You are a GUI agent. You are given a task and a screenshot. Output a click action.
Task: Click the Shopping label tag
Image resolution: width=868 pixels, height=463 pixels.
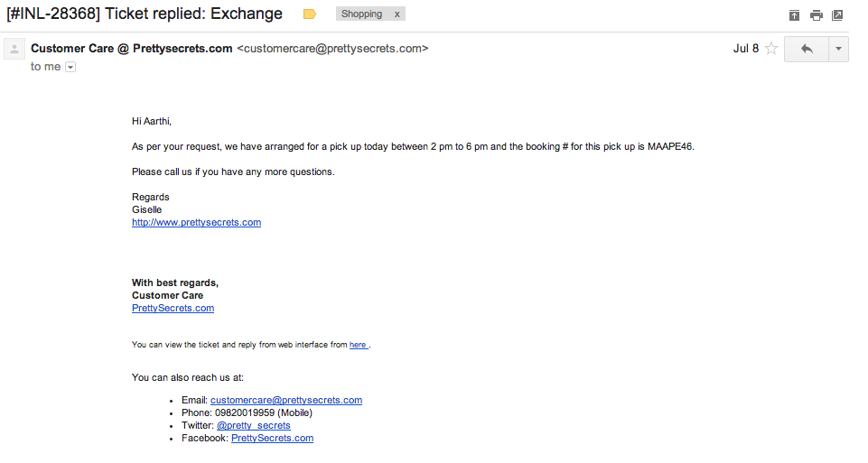pyautogui.click(x=361, y=14)
